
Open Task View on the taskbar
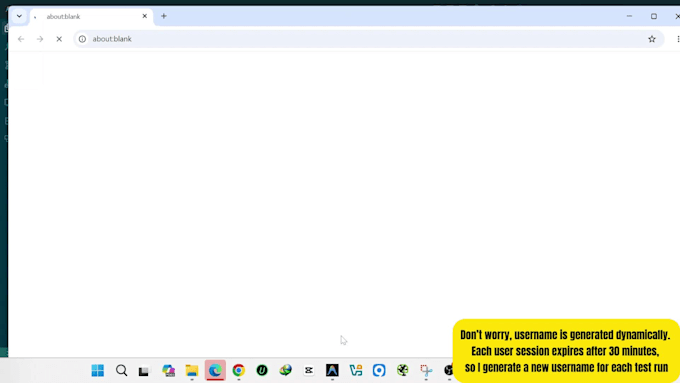pyautogui.click(x=144, y=371)
